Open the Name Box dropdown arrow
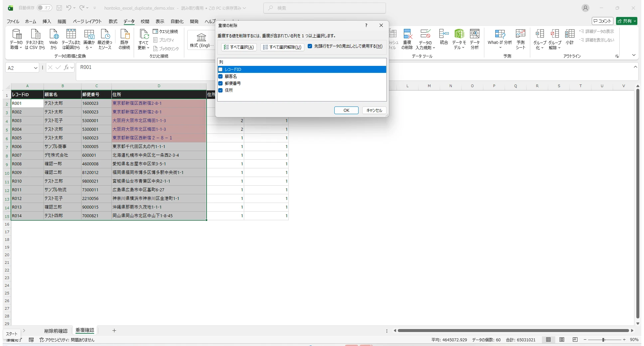 [36, 68]
